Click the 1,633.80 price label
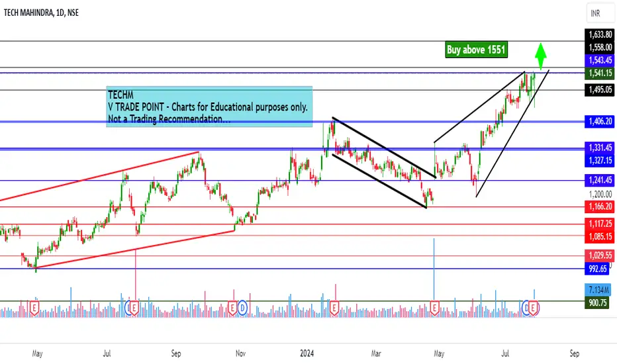617x364 pixels. [600, 34]
